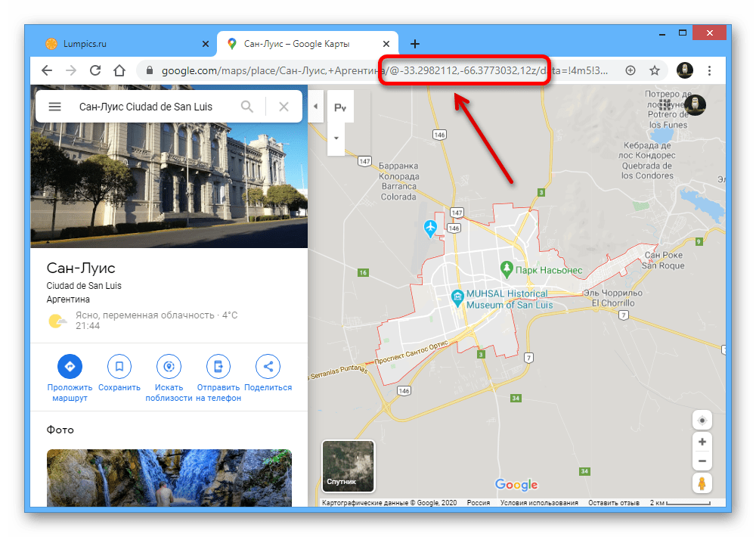Click the Сохранить bookmark icon

[x=119, y=367]
